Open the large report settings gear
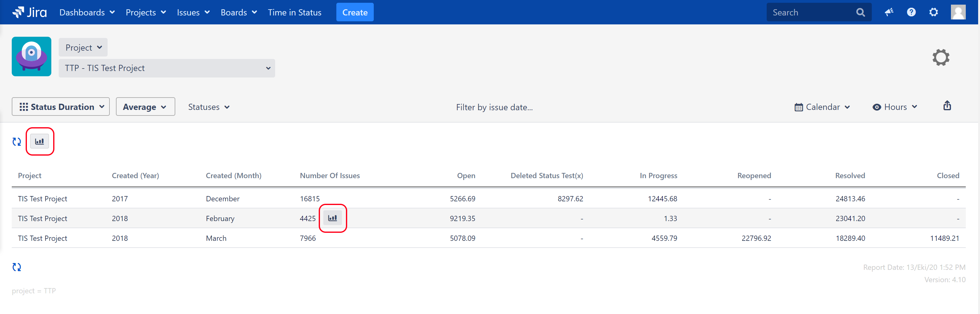Viewport: 980px width, 314px height. [940, 58]
